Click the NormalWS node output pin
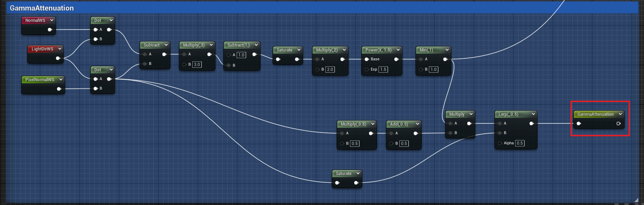This screenshot has width=644, height=205. [x=50, y=30]
